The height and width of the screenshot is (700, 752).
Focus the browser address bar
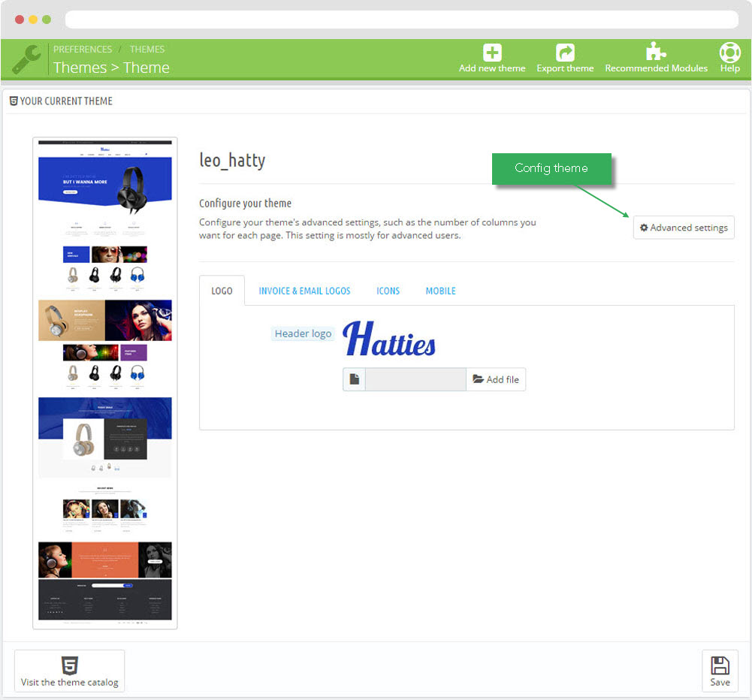tap(401, 20)
